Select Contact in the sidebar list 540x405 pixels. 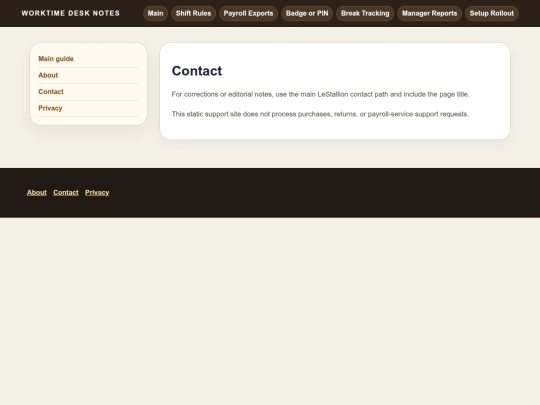pyautogui.click(x=51, y=92)
